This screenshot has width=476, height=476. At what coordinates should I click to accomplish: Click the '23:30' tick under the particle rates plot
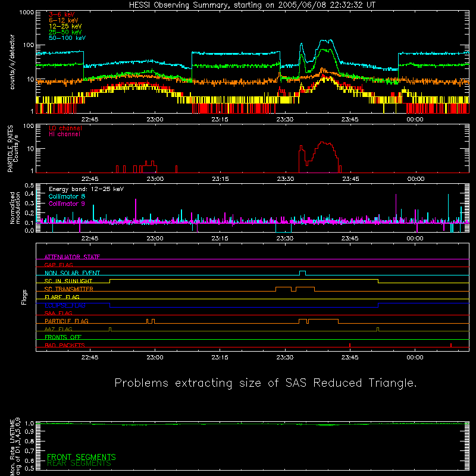tap(286, 179)
